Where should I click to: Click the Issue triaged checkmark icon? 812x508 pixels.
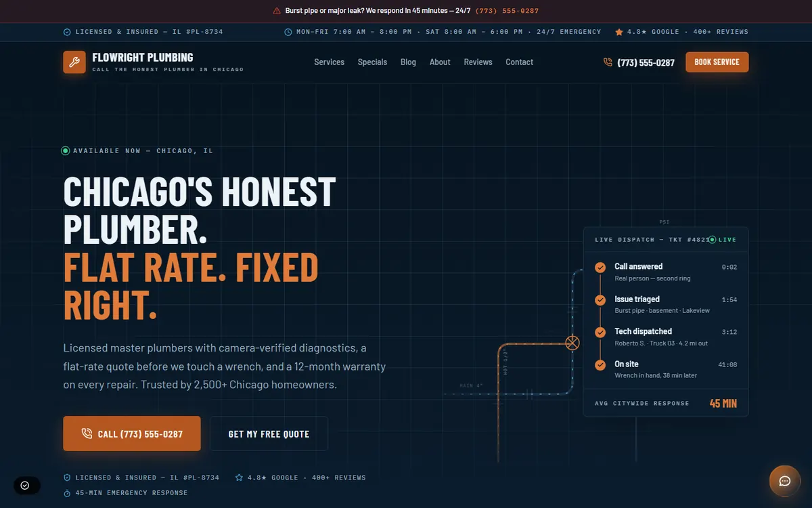click(600, 300)
